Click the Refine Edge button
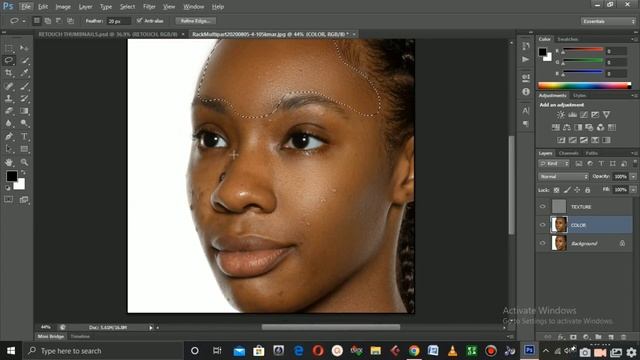 pyautogui.click(x=196, y=20)
